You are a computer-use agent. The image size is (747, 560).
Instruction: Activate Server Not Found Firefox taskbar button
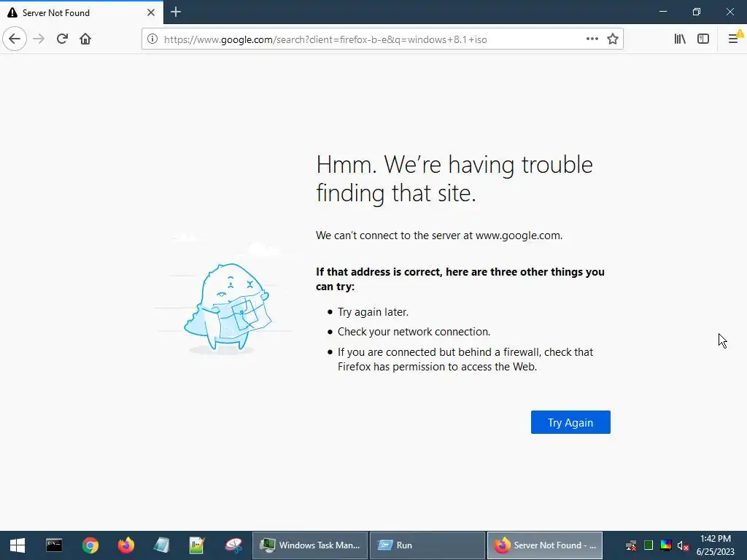tap(544, 545)
